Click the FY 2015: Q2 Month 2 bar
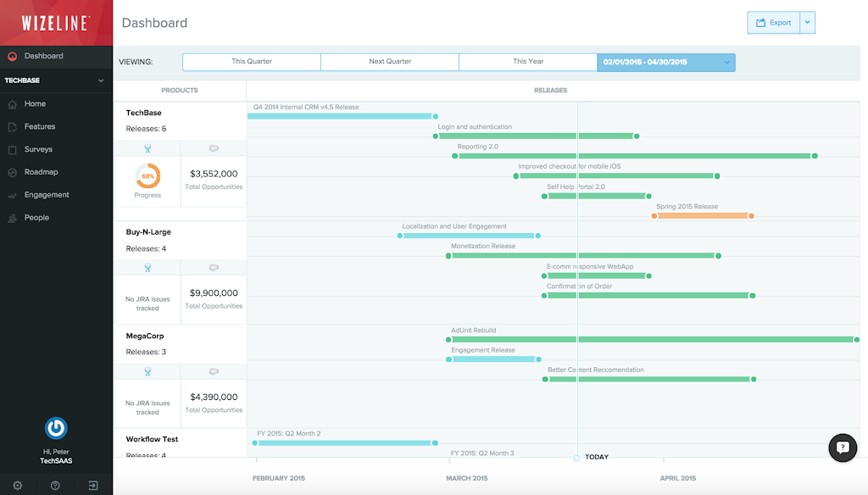 (x=344, y=443)
